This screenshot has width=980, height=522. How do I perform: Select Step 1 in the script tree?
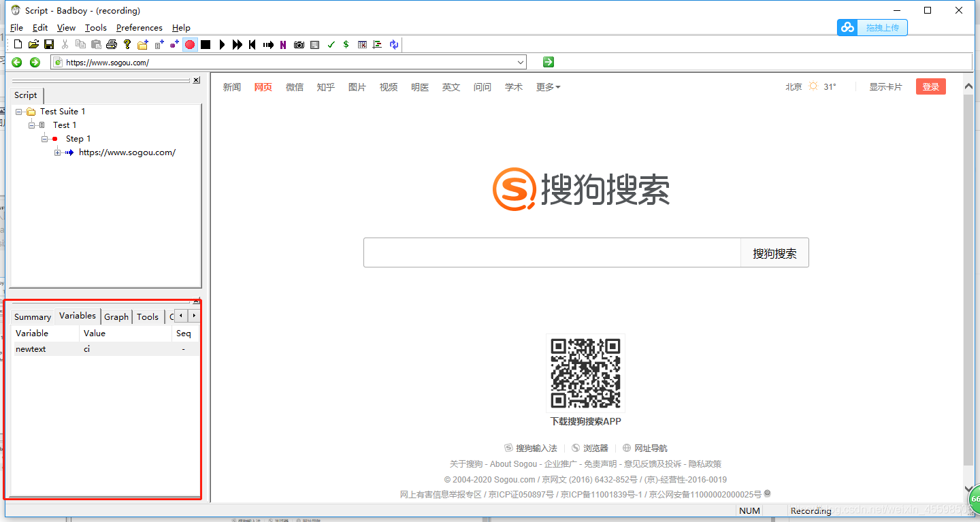[78, 139]
